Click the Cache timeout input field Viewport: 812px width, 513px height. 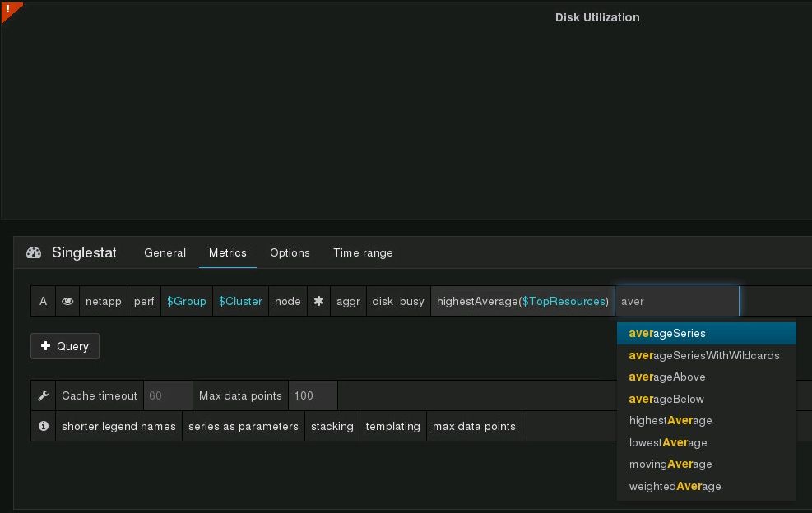pyautogui.click(x=168, y=396)
